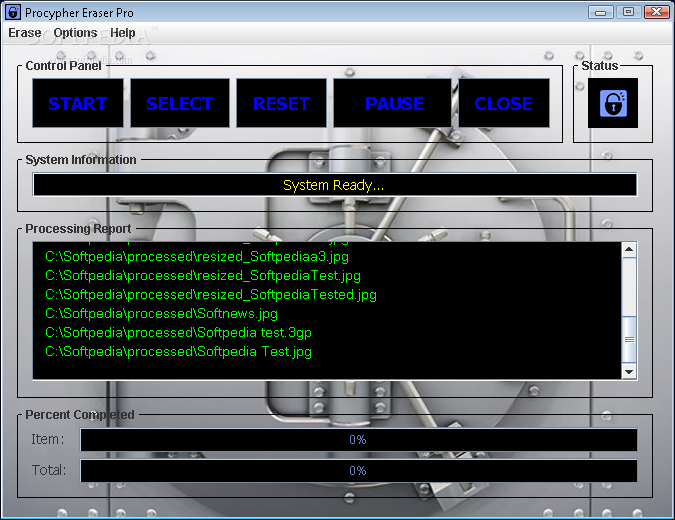The height and width of the screenshot is (520, 675).
Task: Click the START button
Action: (78, 103)
